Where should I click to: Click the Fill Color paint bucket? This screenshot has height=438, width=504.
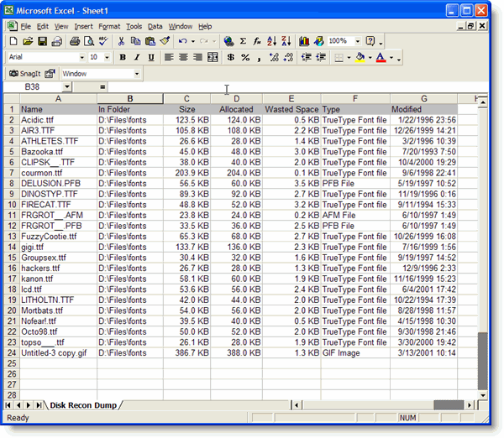[x=360, y=58]
